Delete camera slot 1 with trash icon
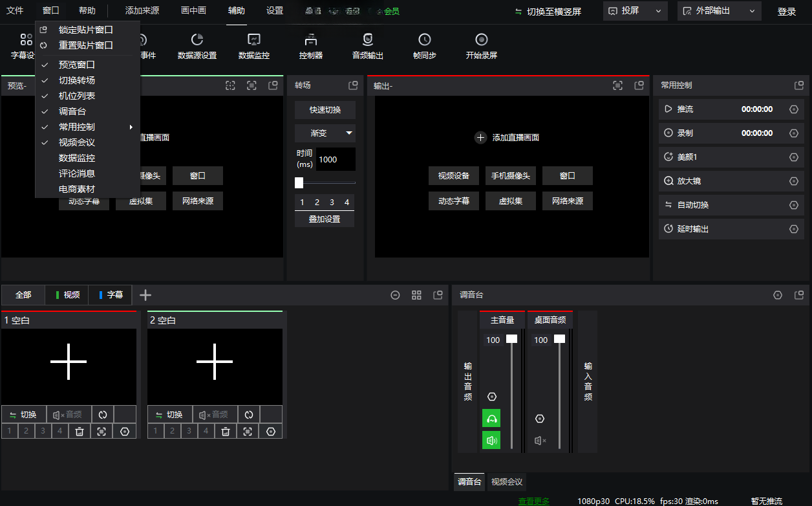The height and width of the screenshot is (506, 812). pyautogui.click(x=80, y=431)
